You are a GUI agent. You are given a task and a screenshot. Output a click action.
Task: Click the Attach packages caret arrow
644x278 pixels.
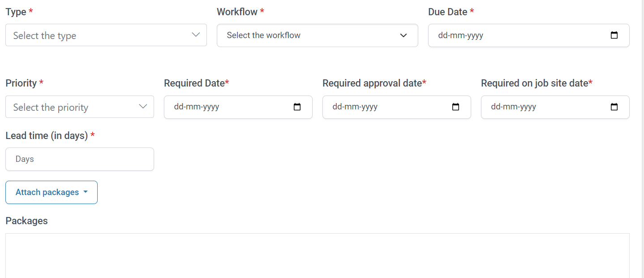pyautogui.click(x=86, y=192)
